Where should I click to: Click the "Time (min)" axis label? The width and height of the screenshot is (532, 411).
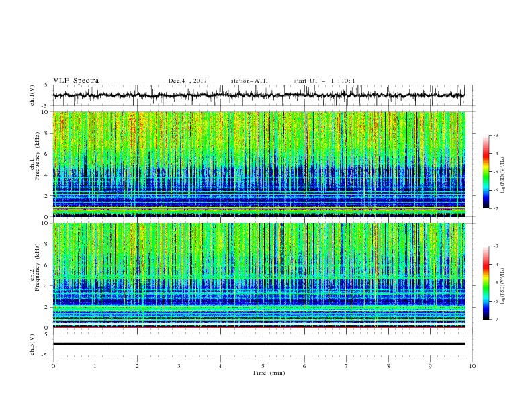[x=269, y=373]
